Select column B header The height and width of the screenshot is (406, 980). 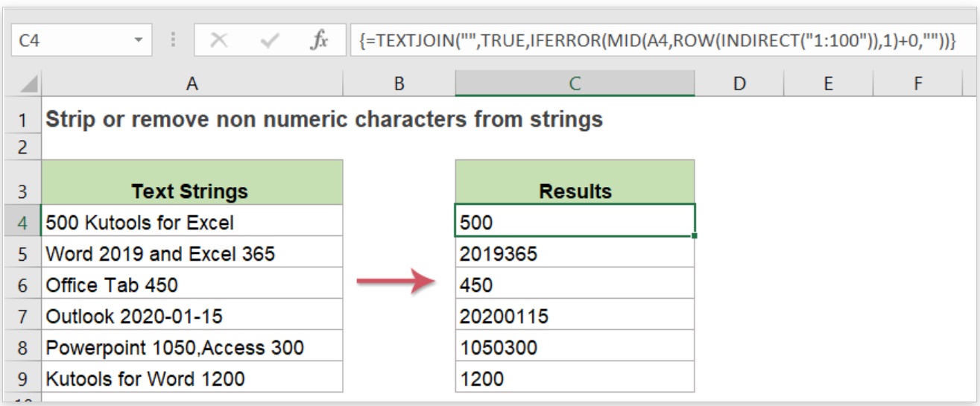tap(399, 84)
